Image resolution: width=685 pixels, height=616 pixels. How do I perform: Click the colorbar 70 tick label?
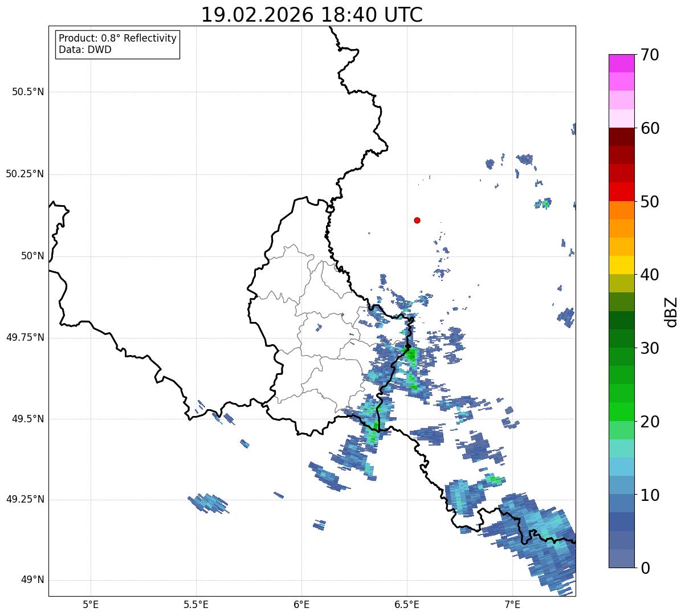coord(650,55)
